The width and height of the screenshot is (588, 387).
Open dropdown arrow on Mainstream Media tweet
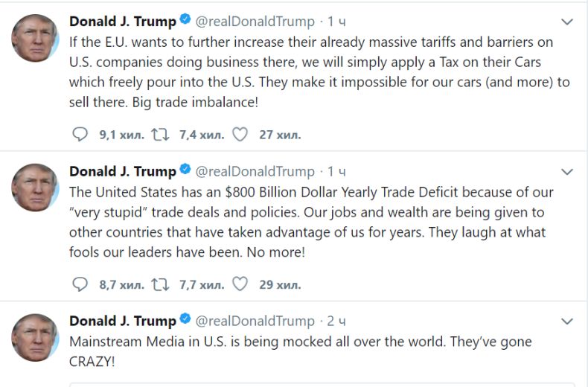point(567,322)
